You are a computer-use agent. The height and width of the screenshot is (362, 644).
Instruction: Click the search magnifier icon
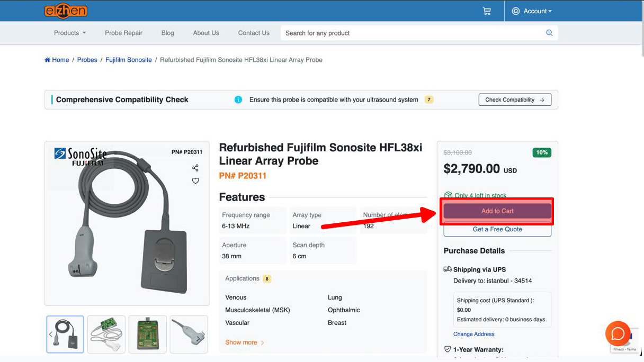tap(549, 33)
